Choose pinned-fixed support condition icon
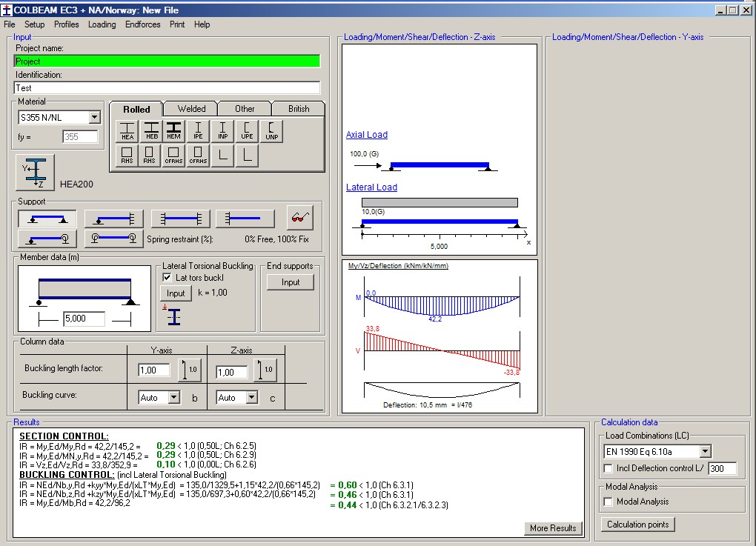 114,219
